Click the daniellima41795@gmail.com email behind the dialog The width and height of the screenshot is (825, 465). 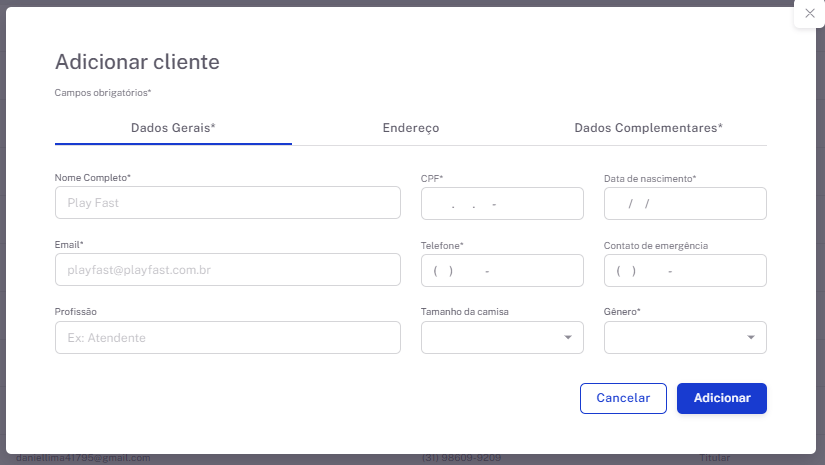[84, 458]
